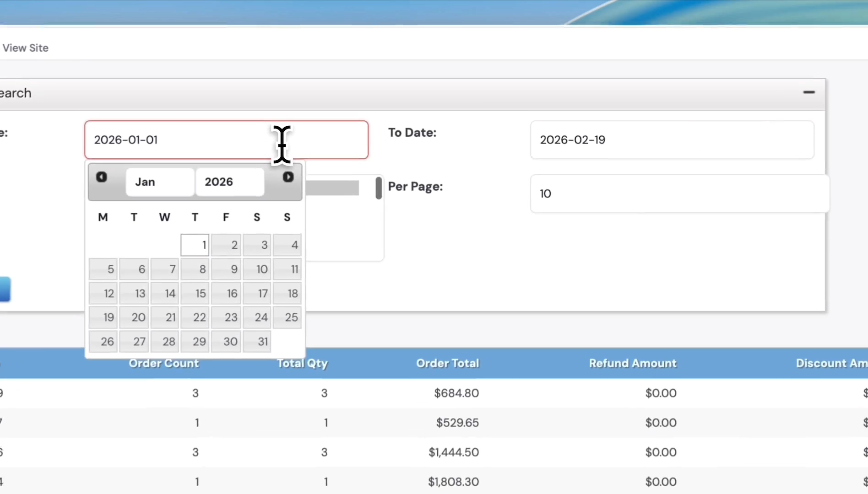Go to next month in calendar
Screen dimensions: 868x494
point(288,177)
